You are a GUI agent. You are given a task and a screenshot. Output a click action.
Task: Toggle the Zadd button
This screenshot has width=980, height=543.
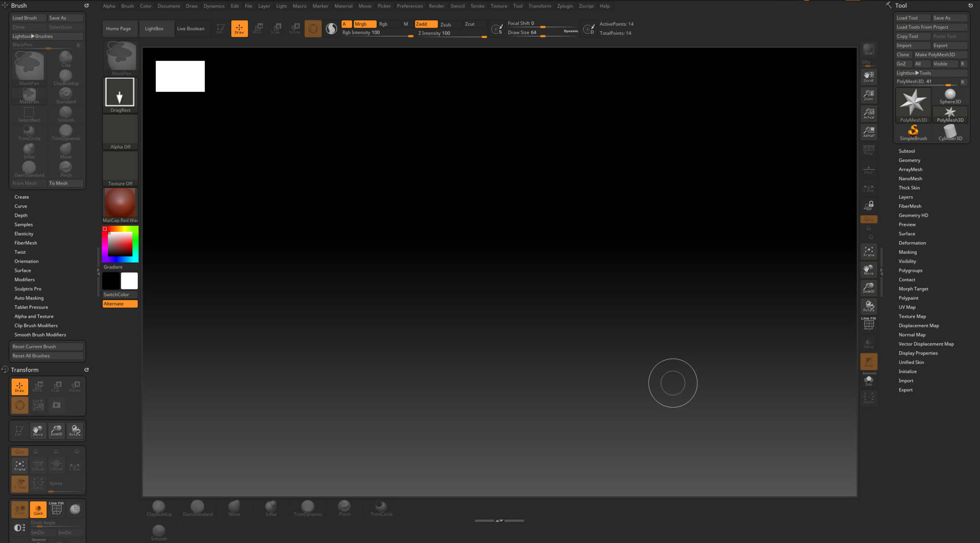425,24
